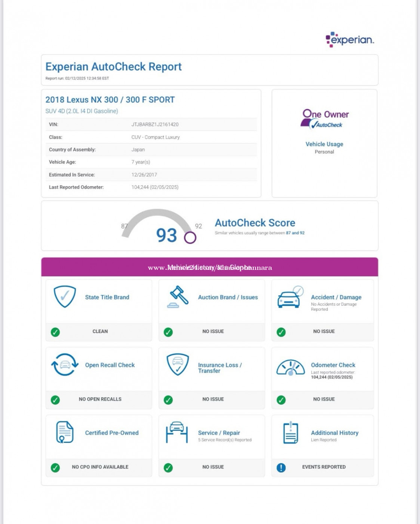The width and height of the screenshot is (420, 524).
Task: Click green checkmark beside NO CPO INFO AVAILABLE
Action: pyautogui.click(x=55, y=467)
